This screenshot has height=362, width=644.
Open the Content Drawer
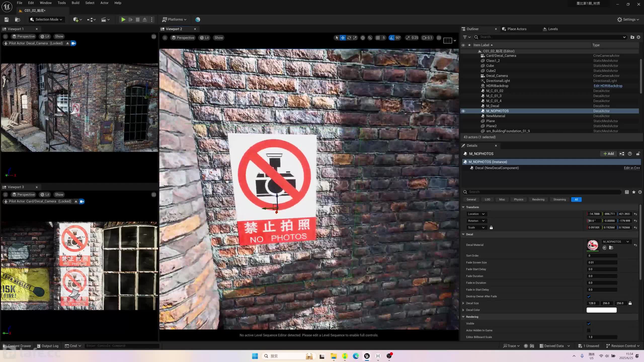point(17,346)
